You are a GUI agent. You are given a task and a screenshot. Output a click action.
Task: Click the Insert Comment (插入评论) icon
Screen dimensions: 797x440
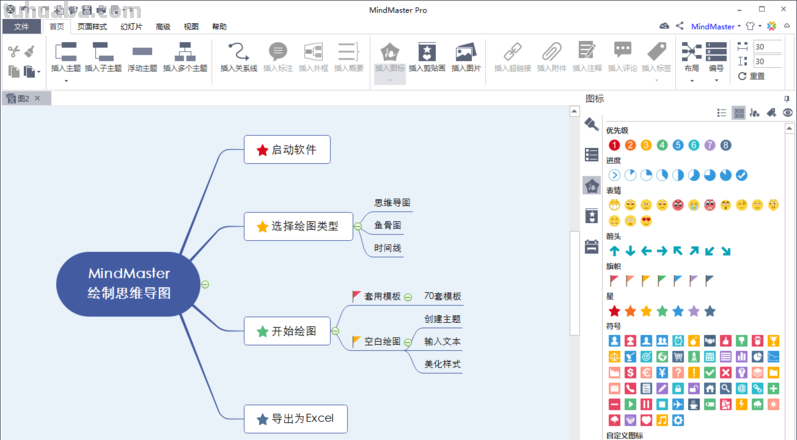tap(622, 51)
